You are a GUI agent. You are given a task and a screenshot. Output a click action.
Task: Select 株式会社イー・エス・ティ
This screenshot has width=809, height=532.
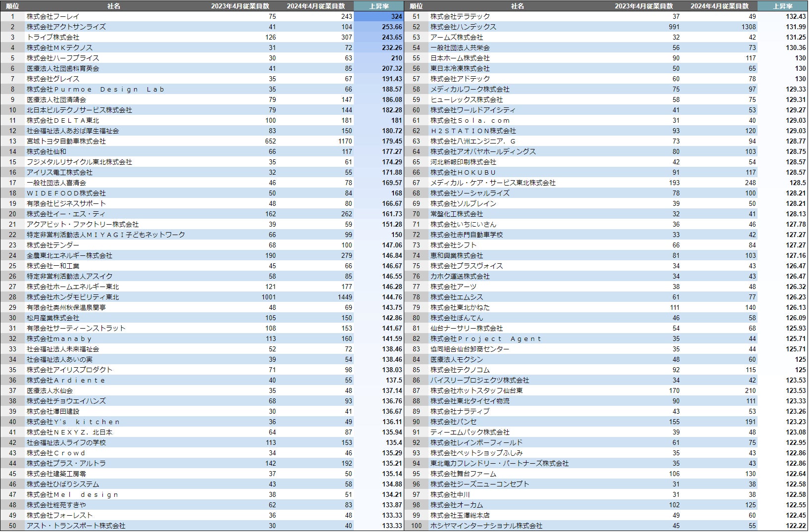pyautogui.click(x=66, y=214)
